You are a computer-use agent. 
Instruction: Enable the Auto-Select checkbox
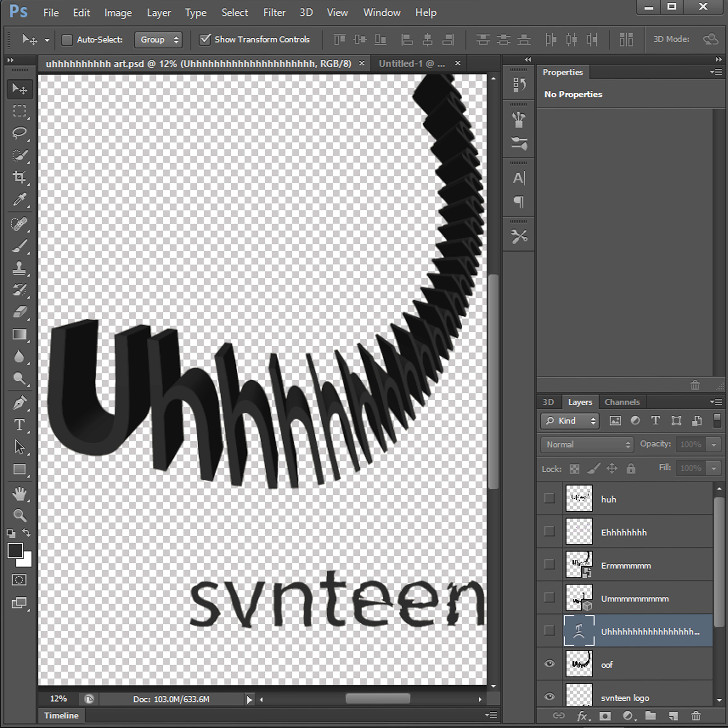point(67,40)
